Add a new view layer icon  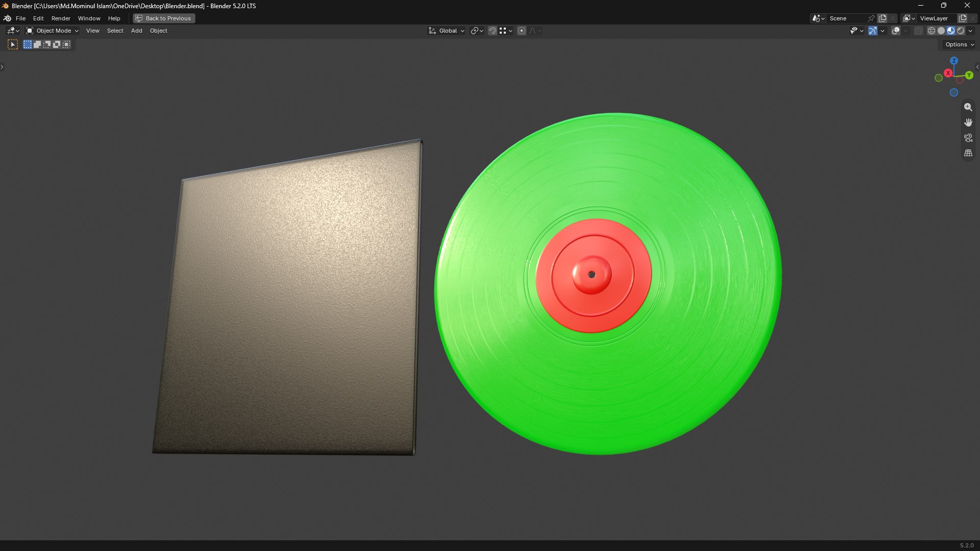pos(963,18)
